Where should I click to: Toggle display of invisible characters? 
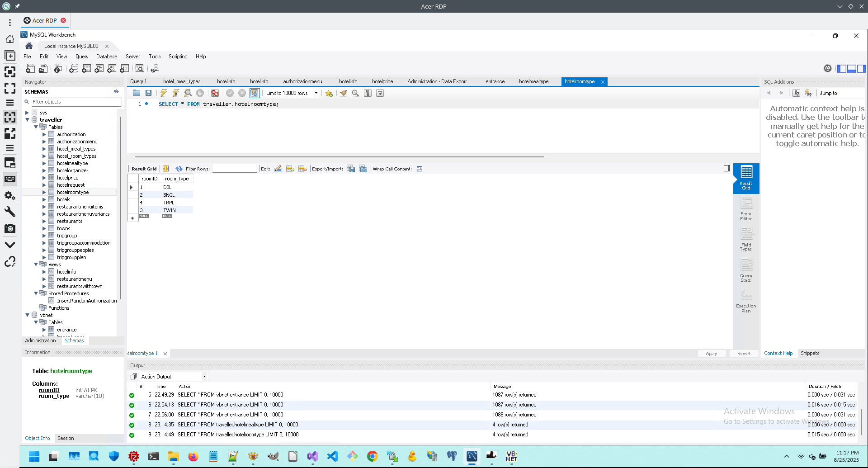(x=368, y=93)
